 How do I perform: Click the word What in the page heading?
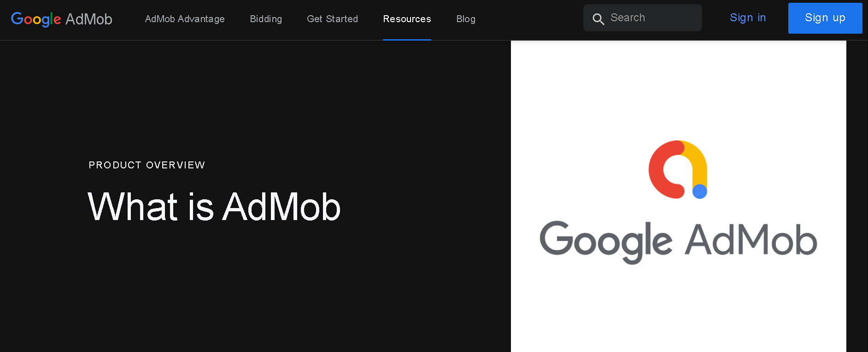click(x=133, y=207)
